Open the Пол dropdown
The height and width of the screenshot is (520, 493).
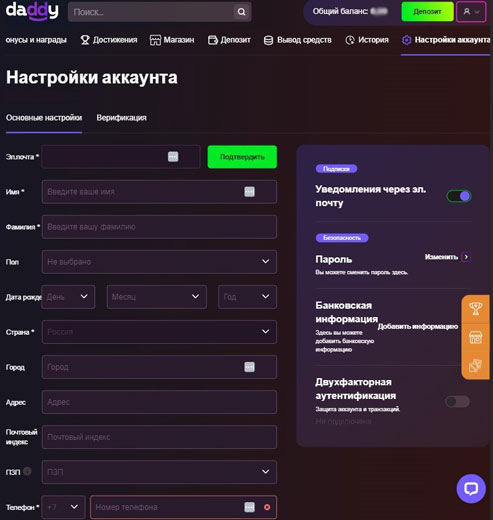click(159, 262)
